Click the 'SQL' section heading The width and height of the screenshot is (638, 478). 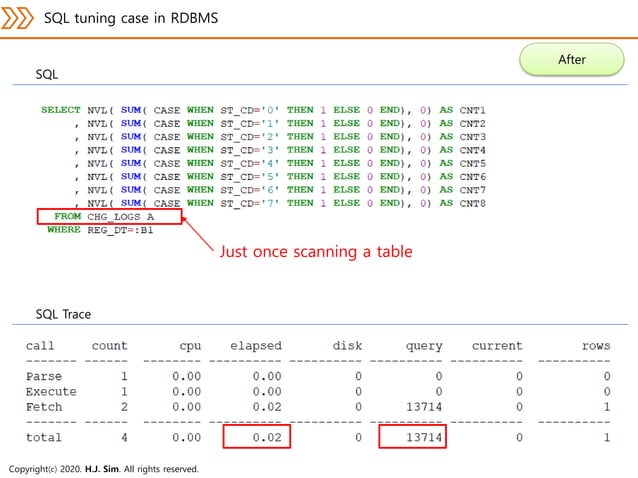(47, 74)
